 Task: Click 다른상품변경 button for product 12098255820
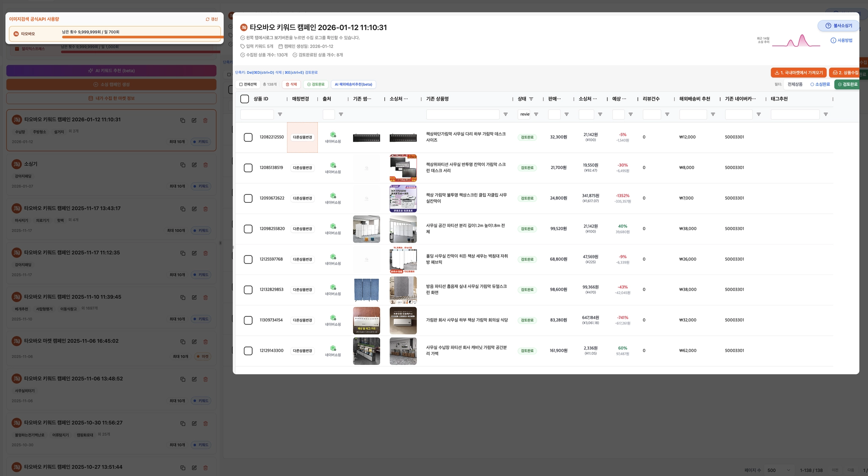click(302, 229)
